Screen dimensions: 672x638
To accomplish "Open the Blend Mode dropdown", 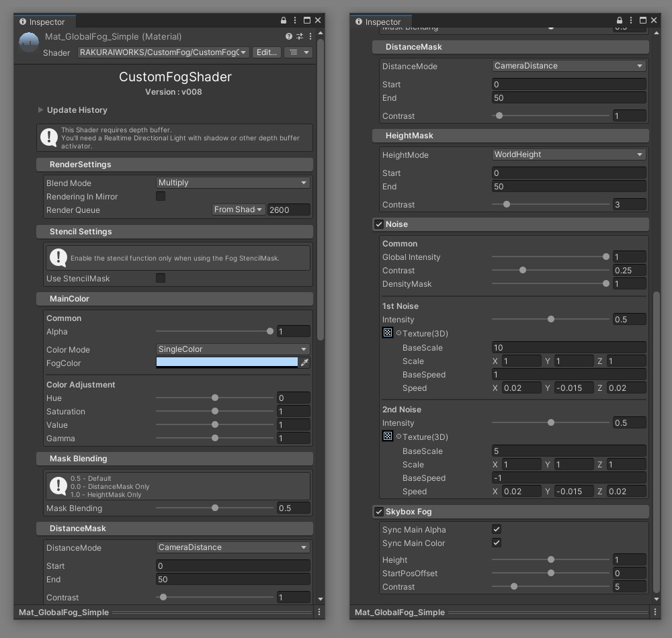I will click(x=232, y=182).
